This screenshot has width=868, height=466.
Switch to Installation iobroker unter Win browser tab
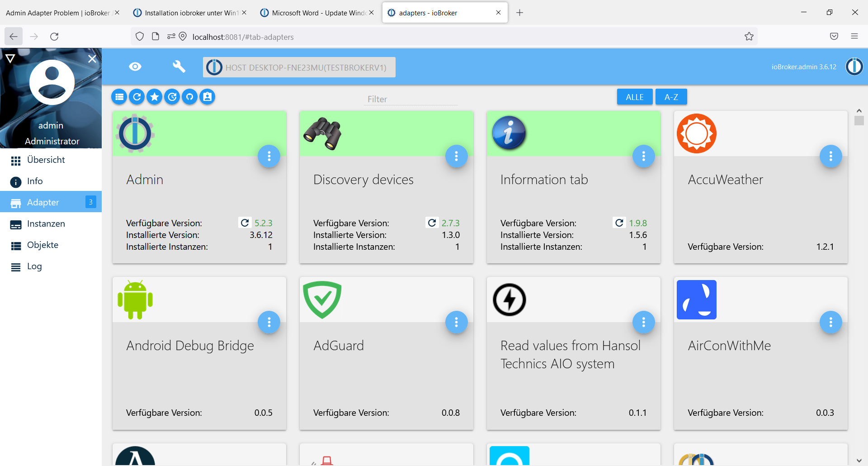pos(190,13)
